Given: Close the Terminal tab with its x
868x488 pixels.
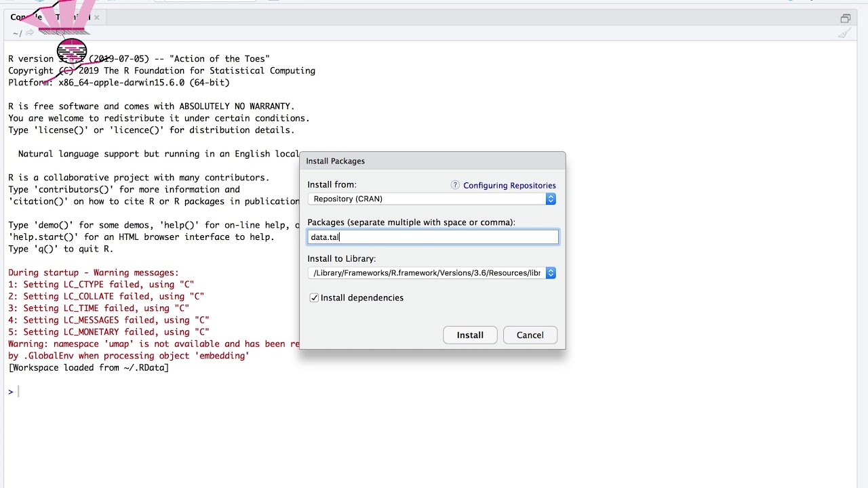Looking at the screenshot, I should [97, 18].
